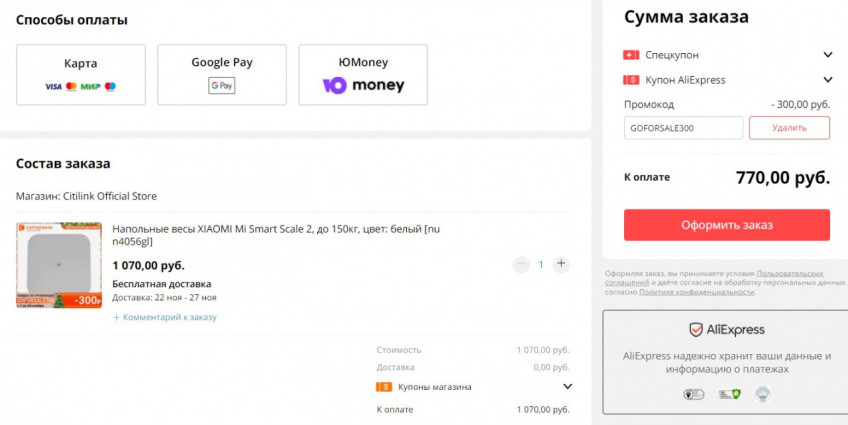Click the Купон AliExpress coupon icon

(631, 80)
